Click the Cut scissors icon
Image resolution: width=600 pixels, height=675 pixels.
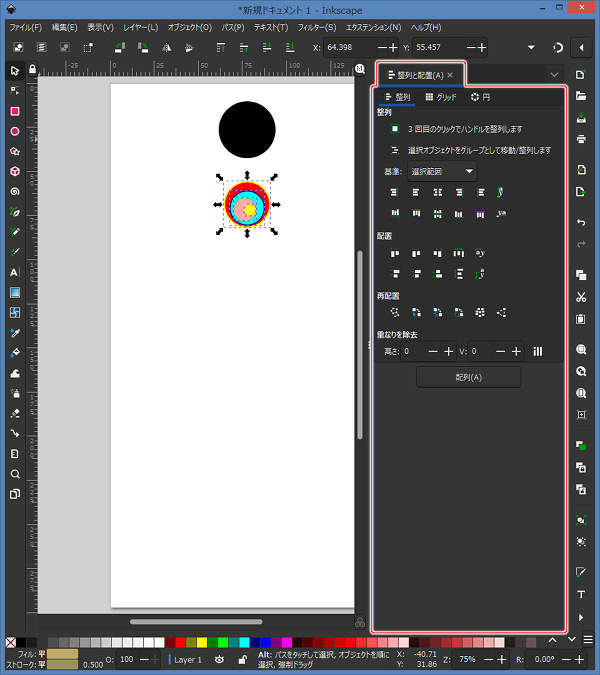click(x=581, y=297)
